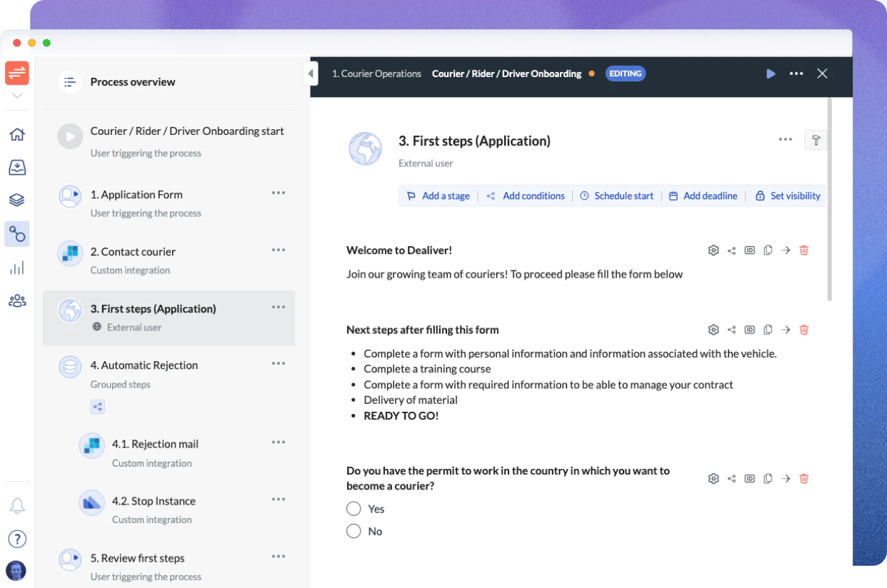Screen dimensions: 887x588
Task: Open settings gear for Welcome to Dealiver block
Action: [x=713, y=250]
